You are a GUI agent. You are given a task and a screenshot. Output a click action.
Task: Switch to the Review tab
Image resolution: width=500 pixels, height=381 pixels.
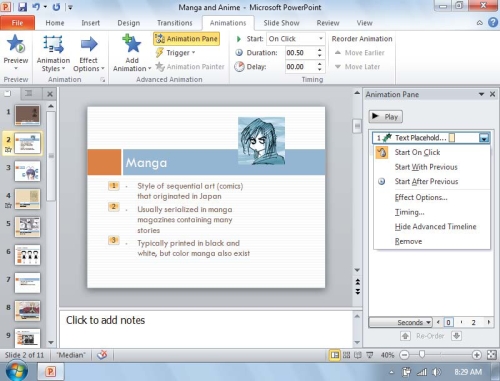pos(328,23)
